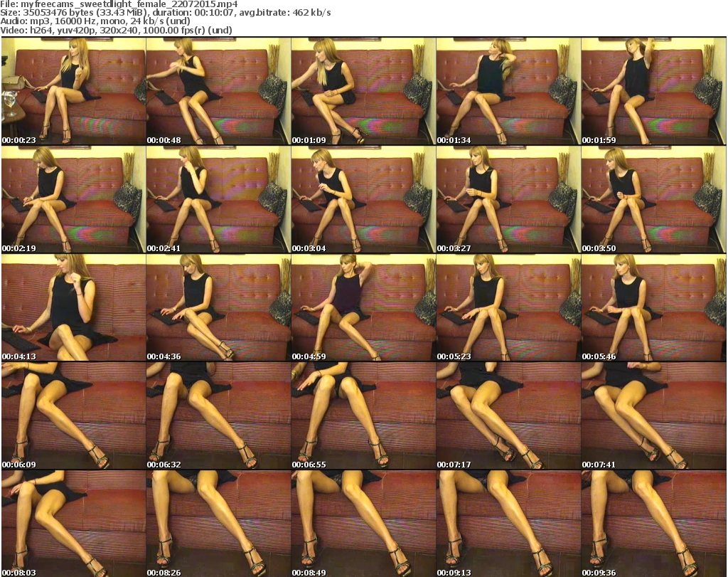
Task: Select the thumbnail at 00:04:59
Action: pyautogui.click(x=363, y=307)
